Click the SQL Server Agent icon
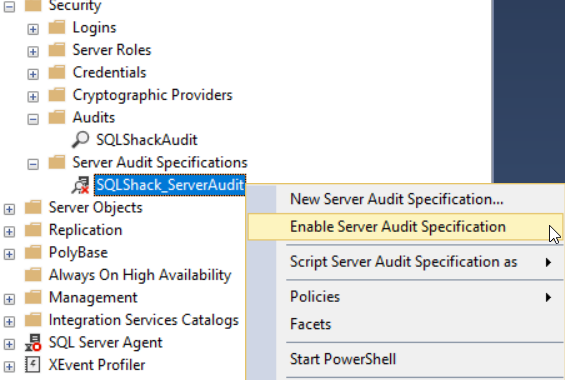The height and width of the screenshot is (380, 565). [33, 343]
